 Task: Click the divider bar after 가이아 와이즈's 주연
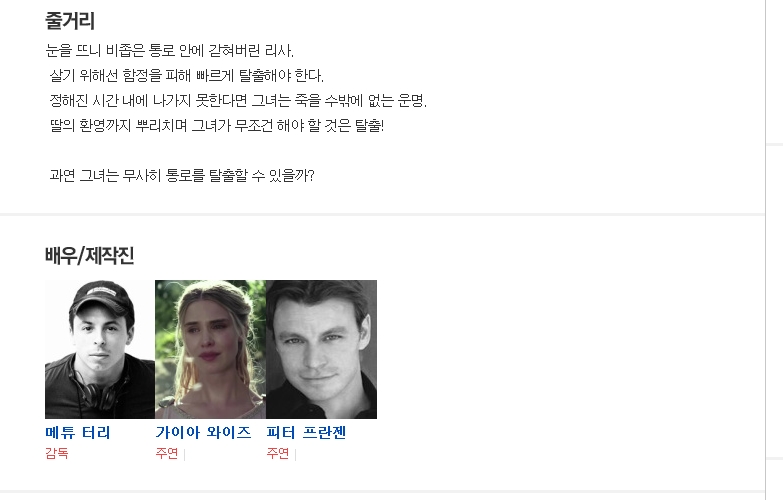tap(184, 454)
